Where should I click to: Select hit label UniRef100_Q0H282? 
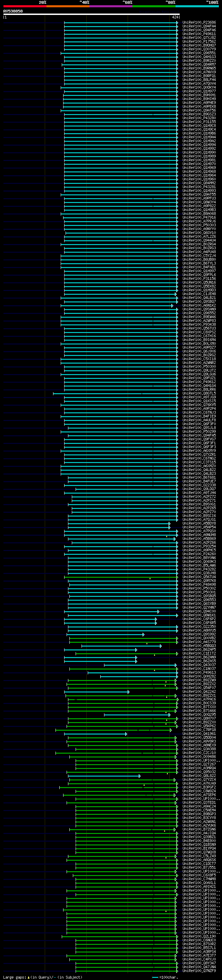pyautogui.click(x=199, y=677)
